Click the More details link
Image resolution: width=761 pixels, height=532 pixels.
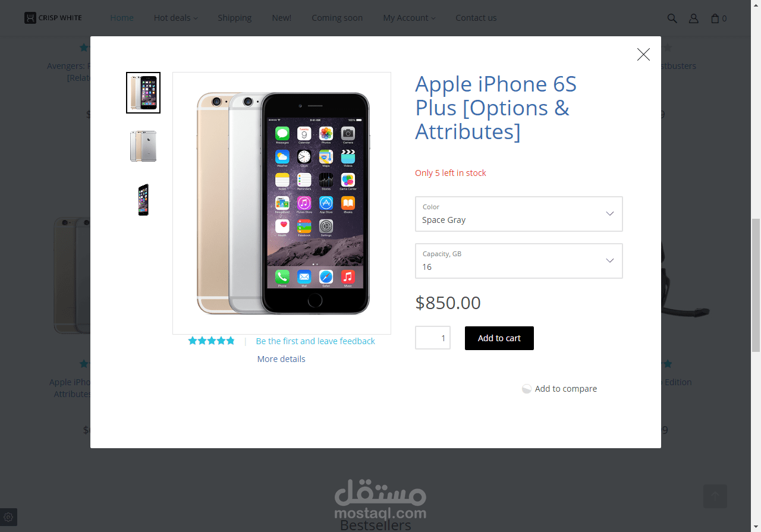coord(281,359)
